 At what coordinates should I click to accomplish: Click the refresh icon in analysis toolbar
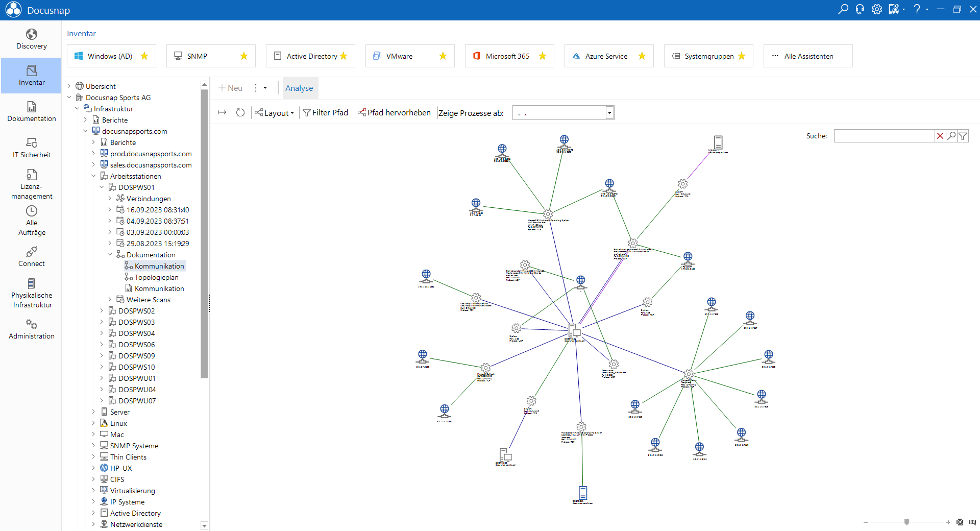point(240,112)
